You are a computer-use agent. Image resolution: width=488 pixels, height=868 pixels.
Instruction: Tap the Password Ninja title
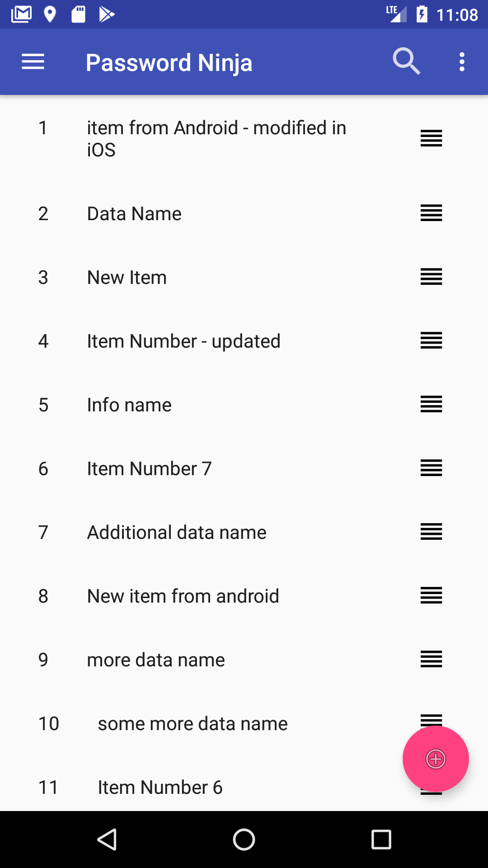coord(169,62)
